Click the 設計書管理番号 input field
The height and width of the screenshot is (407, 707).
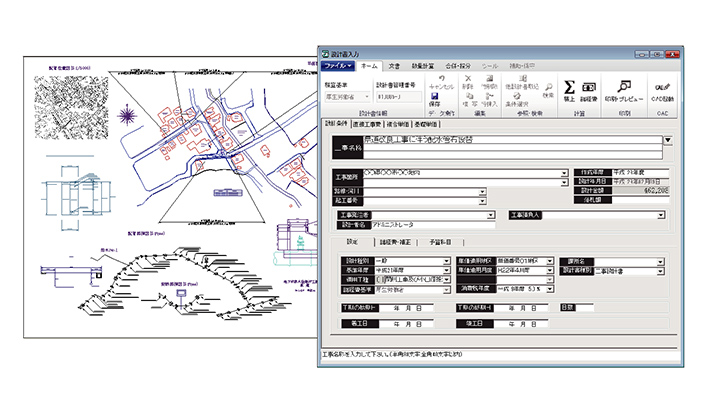click(399, 96)
